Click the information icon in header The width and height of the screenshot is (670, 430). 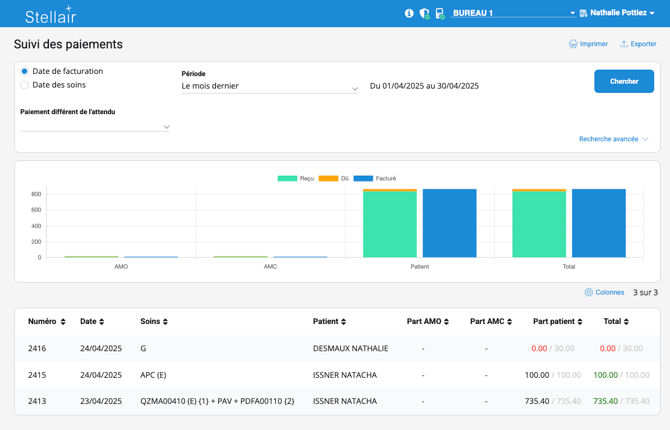pyautogui.click(x=409, y=14)
